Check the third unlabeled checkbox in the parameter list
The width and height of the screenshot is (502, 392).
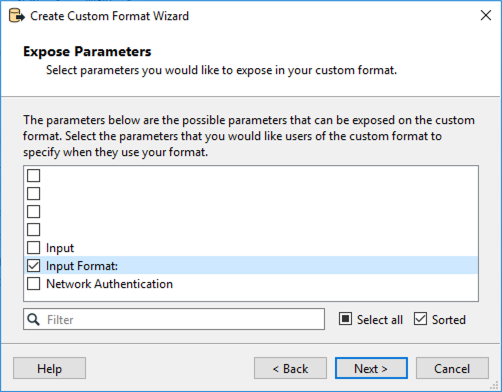34,211
